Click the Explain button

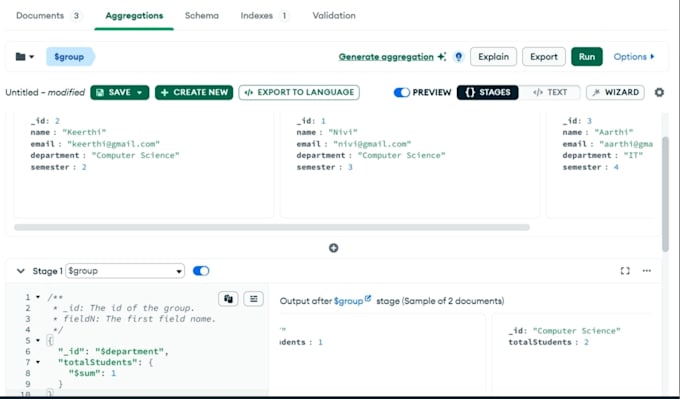pyautogui.click(x=494, y=57)
